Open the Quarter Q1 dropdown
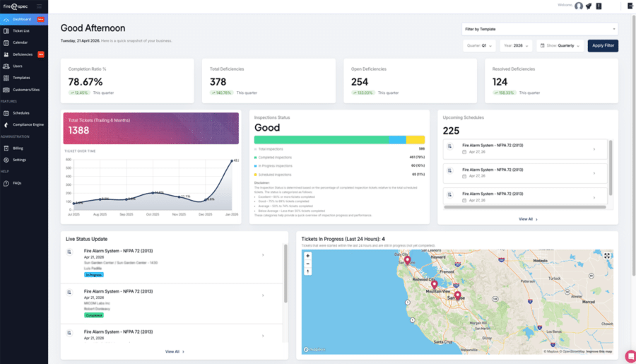The height and width of the screenshot is (364, 636). coord(479,45)
